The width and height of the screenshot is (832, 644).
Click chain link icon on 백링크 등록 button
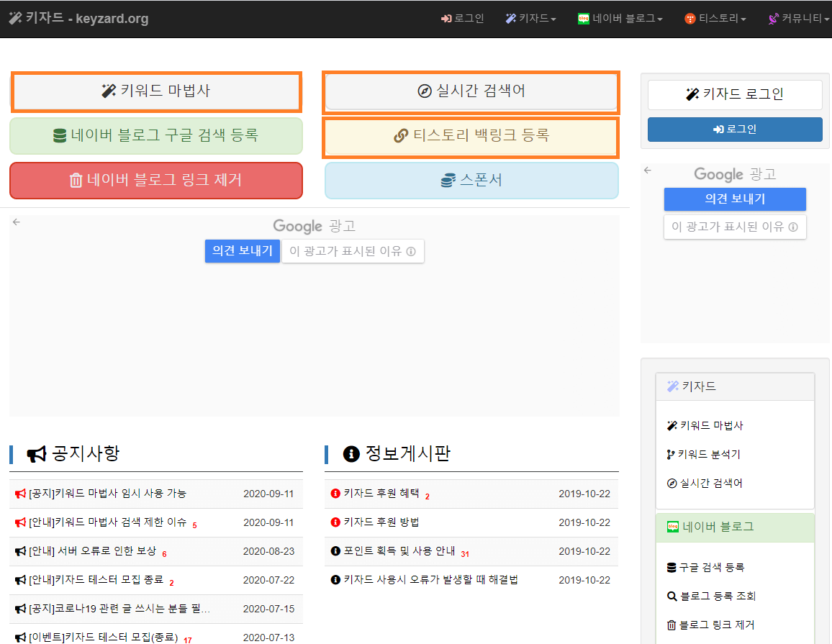coord(401,136)
